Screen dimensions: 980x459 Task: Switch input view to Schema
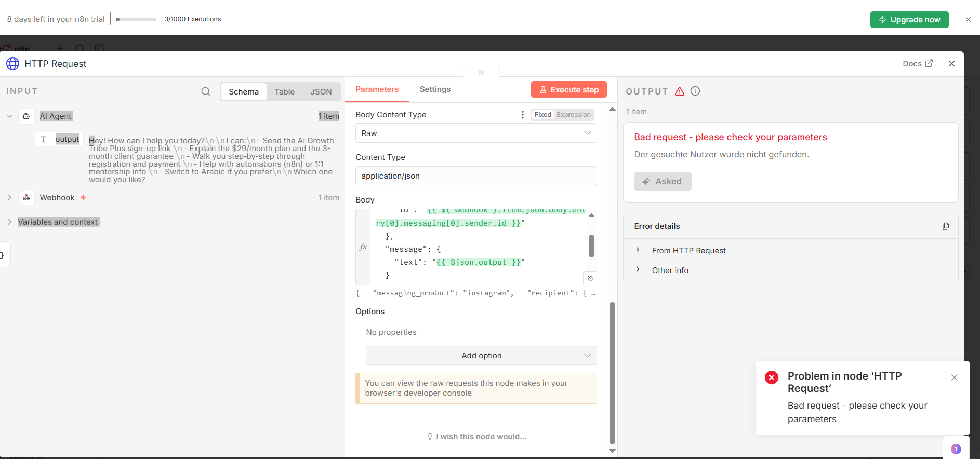244,92
